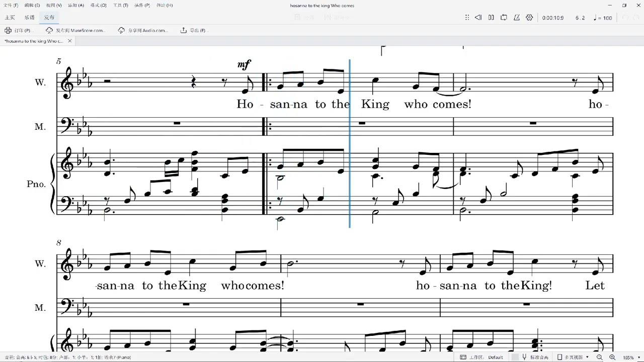Click the print 打印 button
644x362 pixels.
coord(18,30)
